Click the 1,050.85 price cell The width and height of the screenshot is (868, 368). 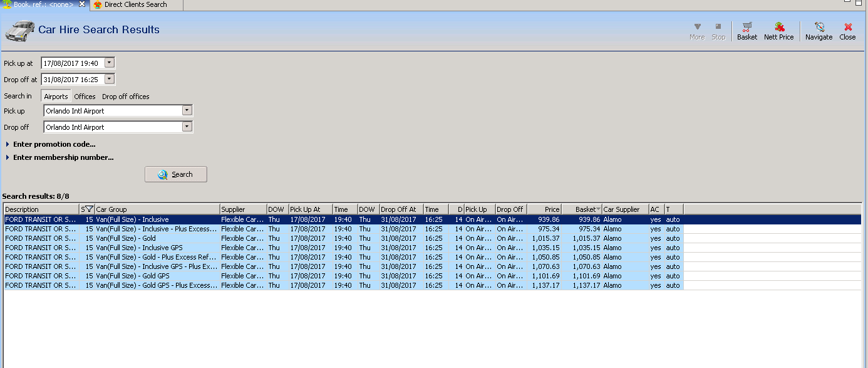click(x=544, y=257)
